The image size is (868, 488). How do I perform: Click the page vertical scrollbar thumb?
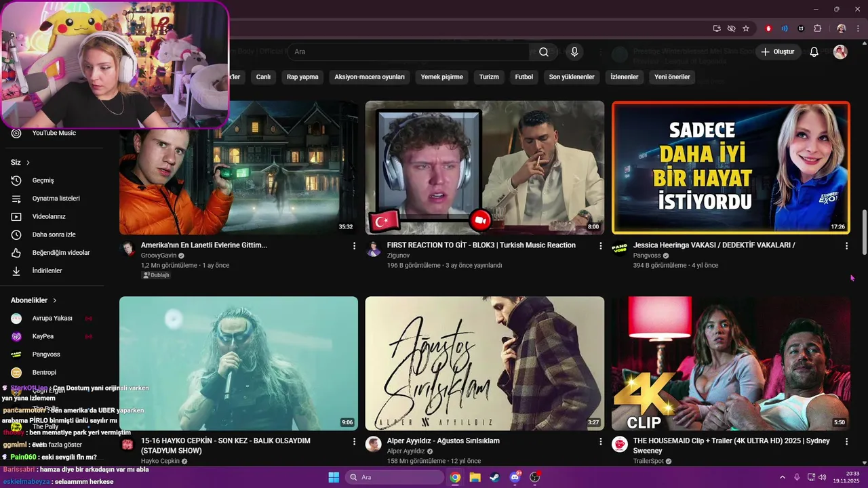click(864, 232)
